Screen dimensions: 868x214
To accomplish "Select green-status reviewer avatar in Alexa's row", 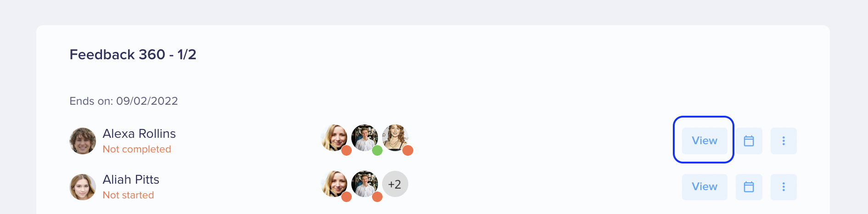I will (x=365, y=138).
